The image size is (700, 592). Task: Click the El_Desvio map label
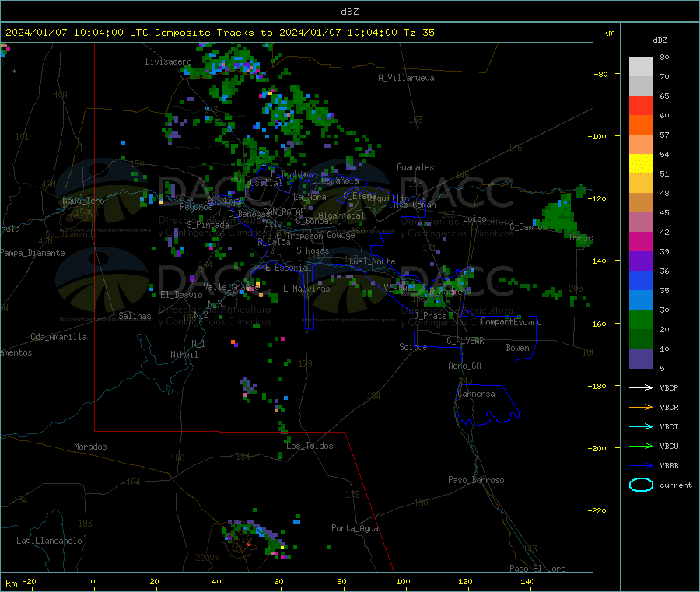181,295
